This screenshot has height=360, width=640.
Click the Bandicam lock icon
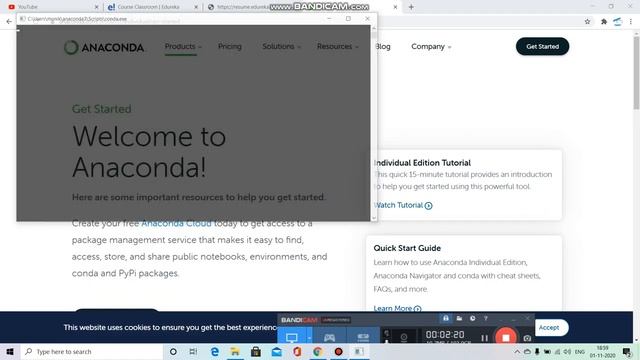tap(446, 318)
